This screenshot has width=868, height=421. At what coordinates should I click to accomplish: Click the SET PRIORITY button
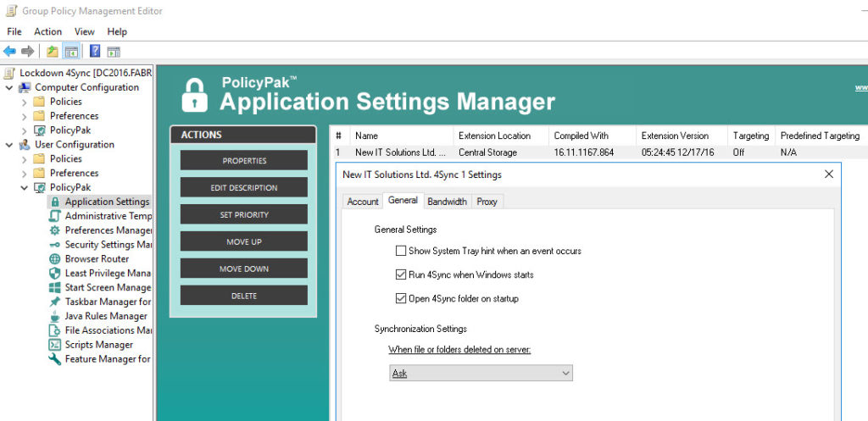click(x=244, y=214)
